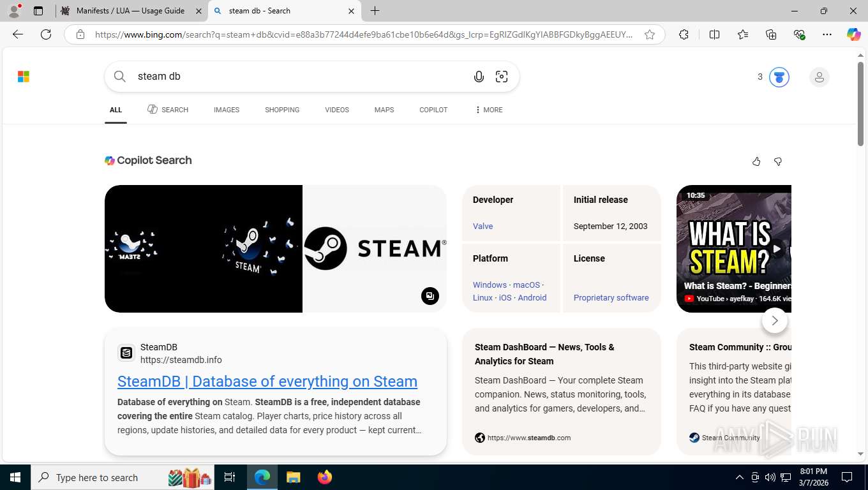The width and height of the screenshot is (868, 490).
Task: Switch to MAPS tab
Action: point(384,110)
